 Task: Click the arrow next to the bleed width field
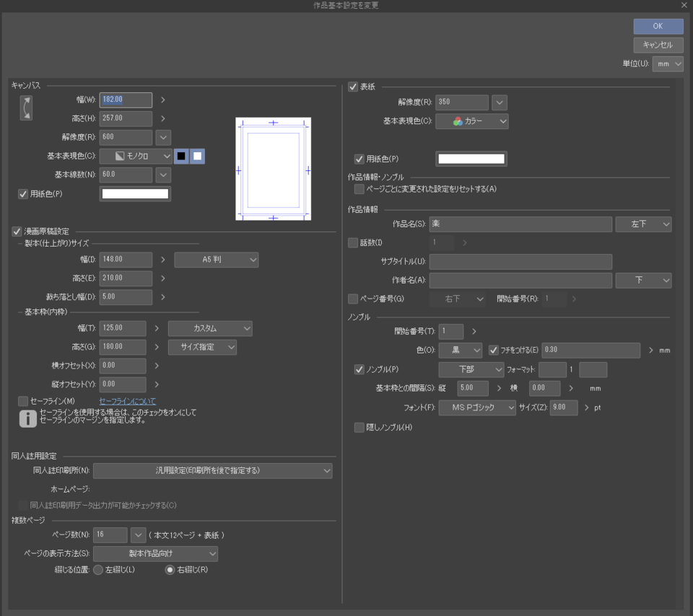[163, 296]
